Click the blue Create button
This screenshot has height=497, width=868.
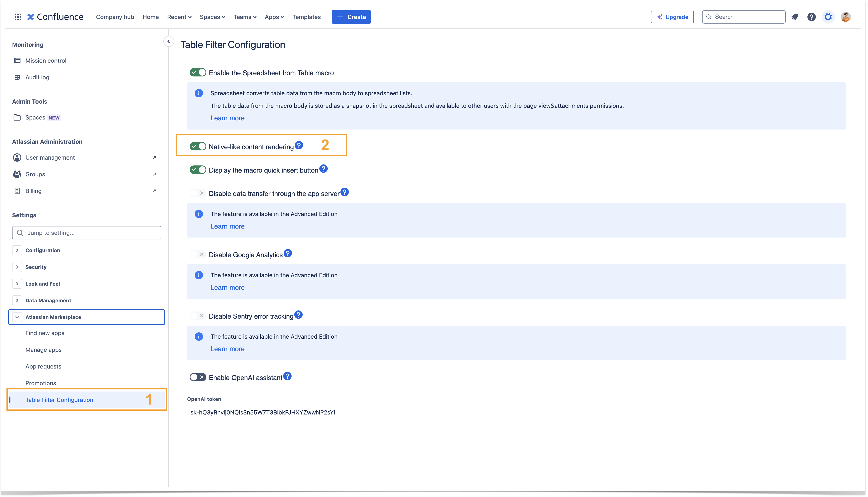click(351, 17)
